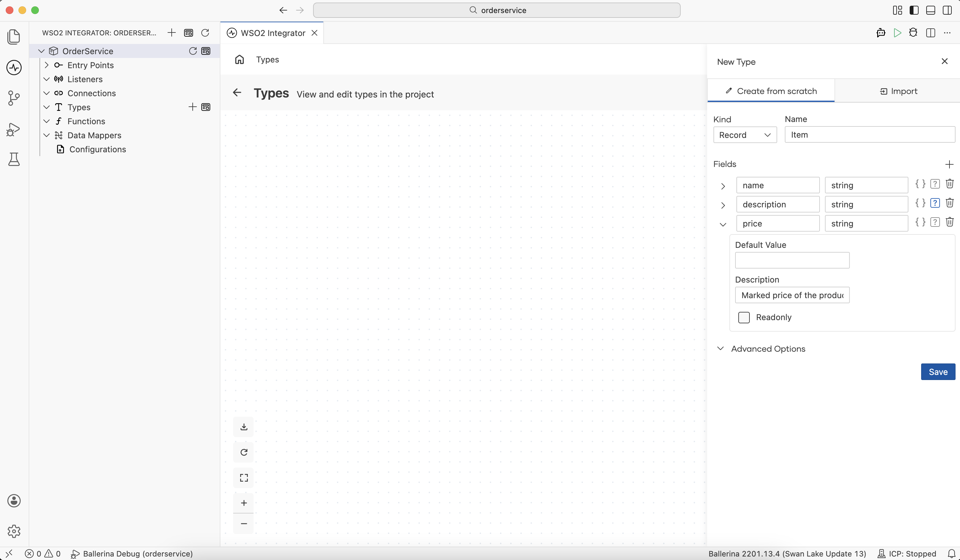Focus the Name input containing Item
This screenshot has width=960, height=560.
click(x=870, y=135)
